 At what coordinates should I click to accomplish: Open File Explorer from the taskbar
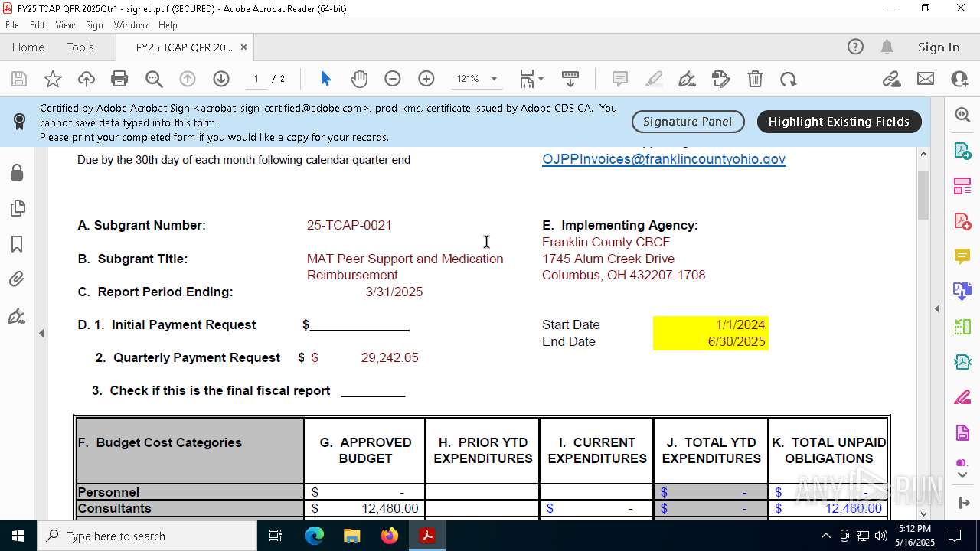point(352,536)
